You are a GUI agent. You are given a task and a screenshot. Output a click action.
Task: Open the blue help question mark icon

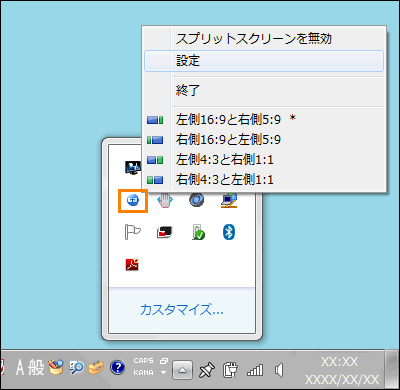click(x=117, y=368)
